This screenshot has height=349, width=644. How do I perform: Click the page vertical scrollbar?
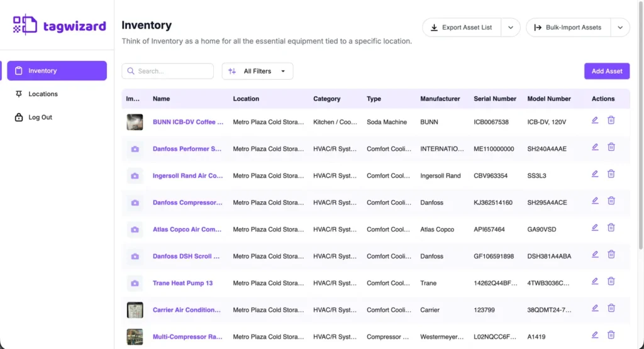click(x=641, y=125)
